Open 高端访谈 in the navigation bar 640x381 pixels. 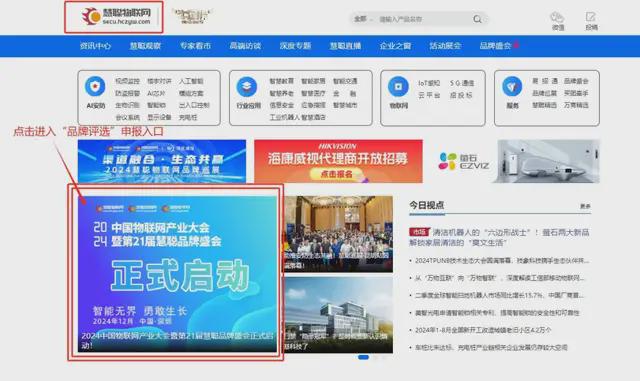click(245, 46)
